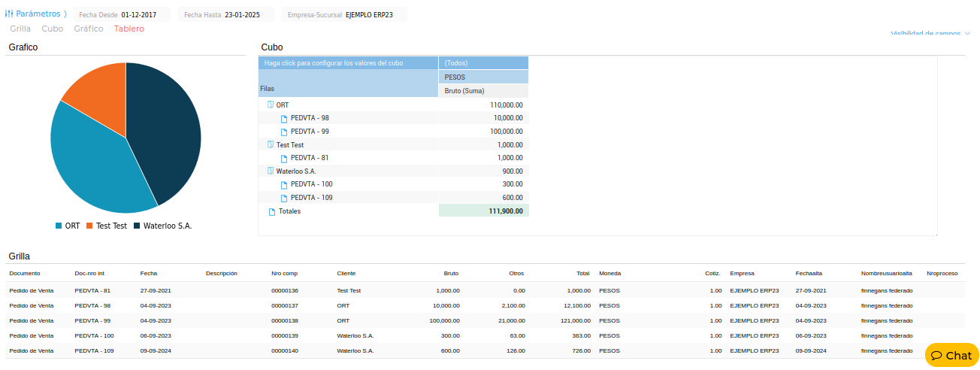Switch to the Grilla tab
The image size is (980, 370).
(x=20, y=29)
